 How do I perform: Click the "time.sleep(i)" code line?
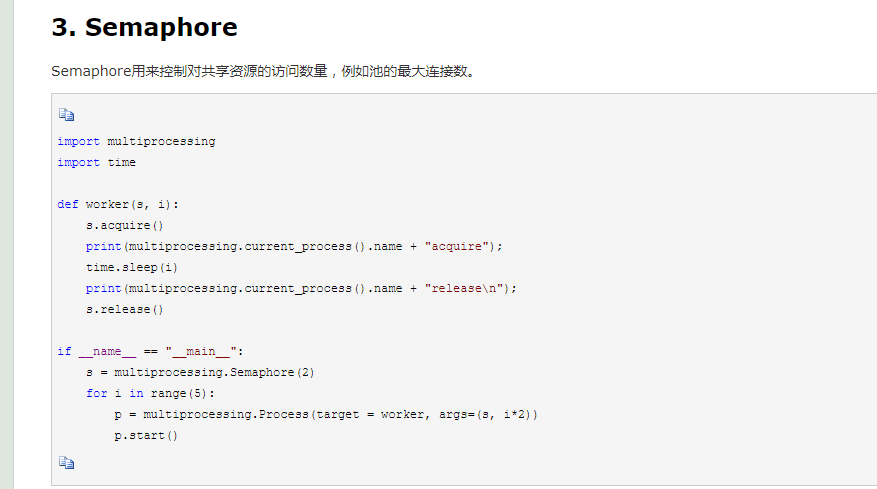pyautogui.click(x=131, y=268)
